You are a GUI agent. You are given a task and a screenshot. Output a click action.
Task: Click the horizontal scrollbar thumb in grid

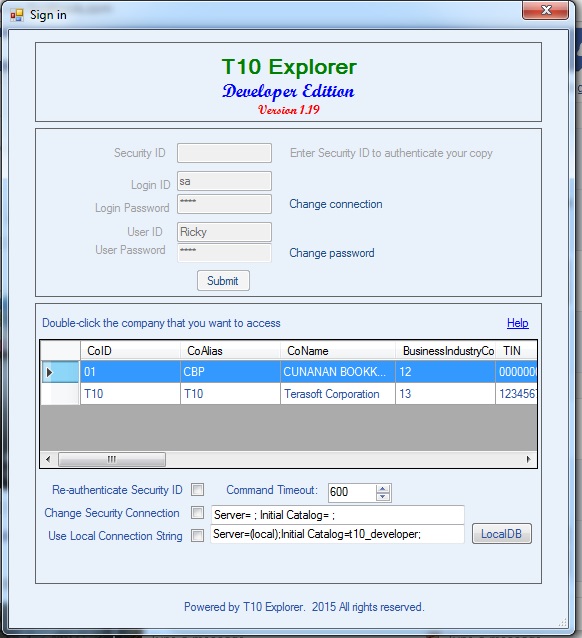[x=112, y=459]
